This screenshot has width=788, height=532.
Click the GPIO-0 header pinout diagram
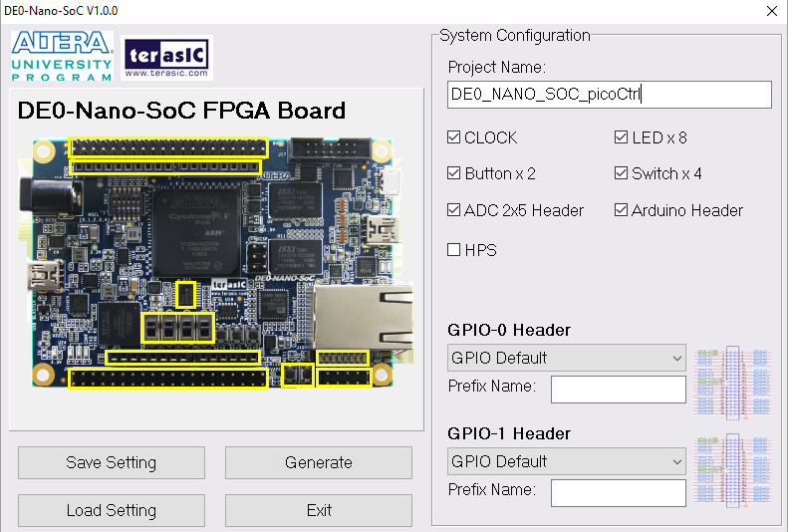click(x=733, y=384)
